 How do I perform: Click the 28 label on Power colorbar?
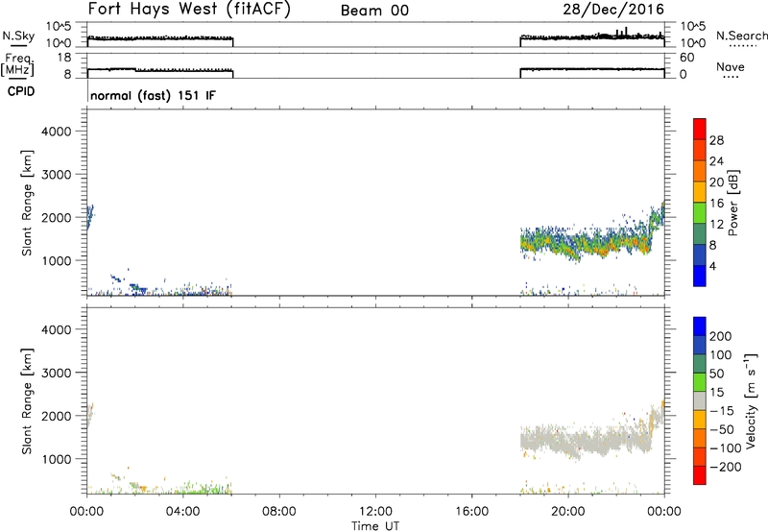pyautogui.click(x=716, y=140)
